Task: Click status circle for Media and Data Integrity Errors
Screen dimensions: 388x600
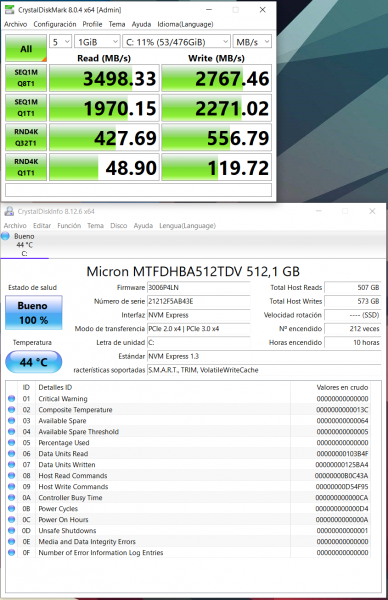Action: pyautogui.click(x=11, y=541)
